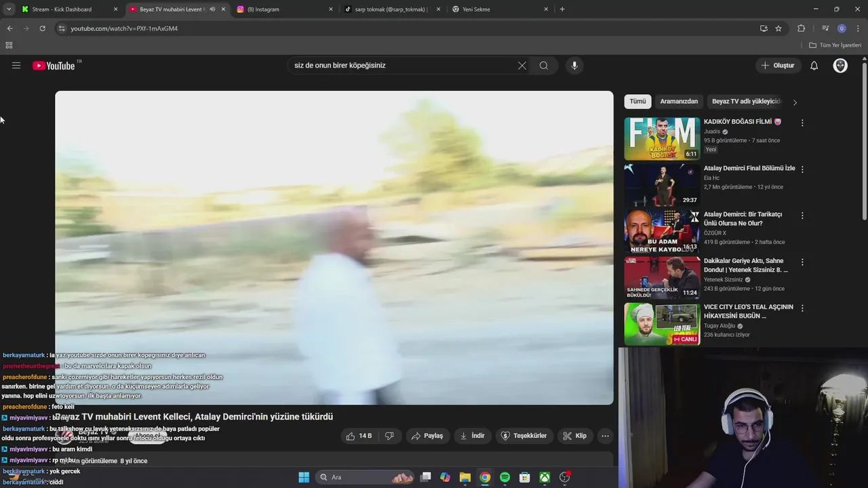
Task: Reload the page with refresh icon
Action: tap(42, 28)
